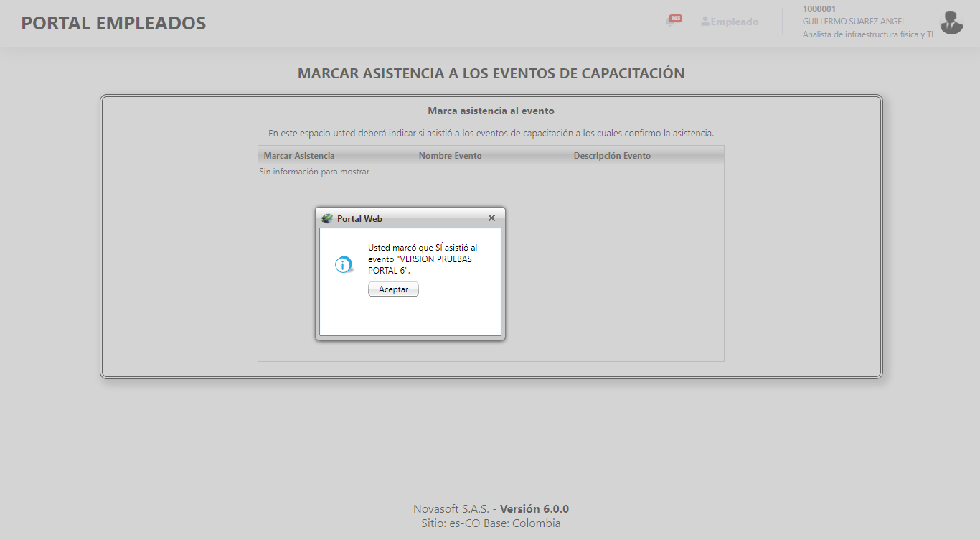Image resolution: width=980 pixels, height=540 pixels.
Task: Open the employee profile avatar picture
Action: (x=951, y=23)
